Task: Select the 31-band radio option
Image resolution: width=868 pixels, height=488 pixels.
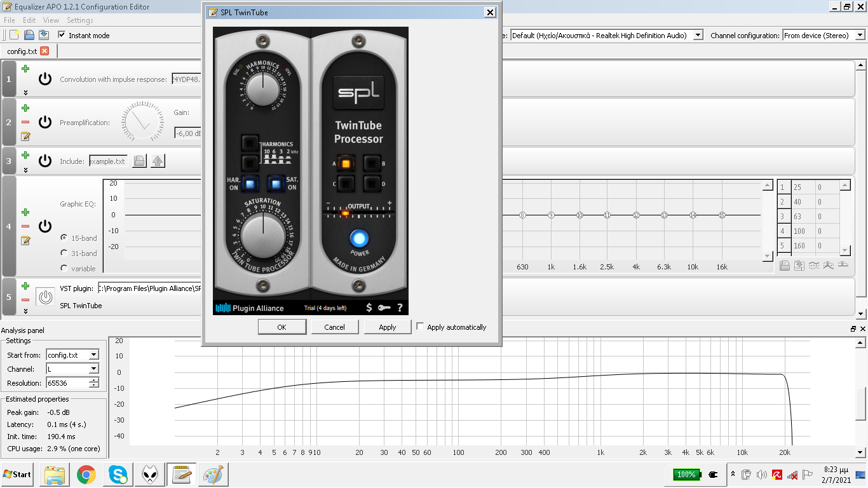Action: click(64, 254)
